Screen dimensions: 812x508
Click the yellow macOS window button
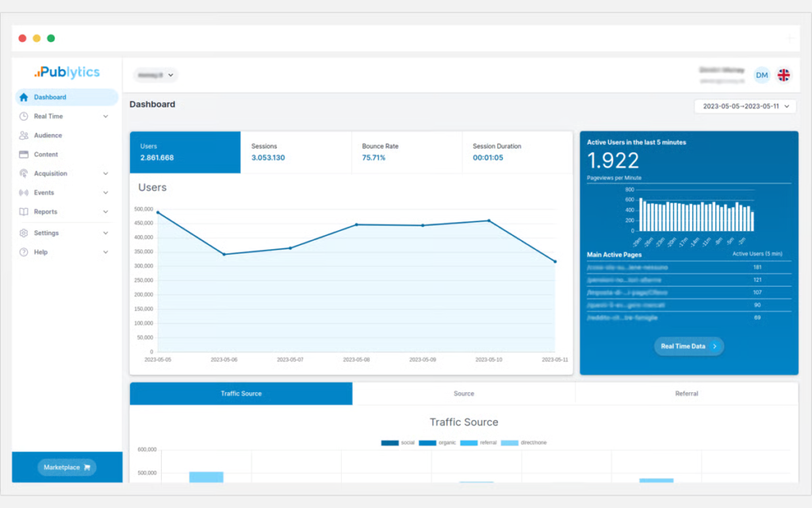(36, 38)
